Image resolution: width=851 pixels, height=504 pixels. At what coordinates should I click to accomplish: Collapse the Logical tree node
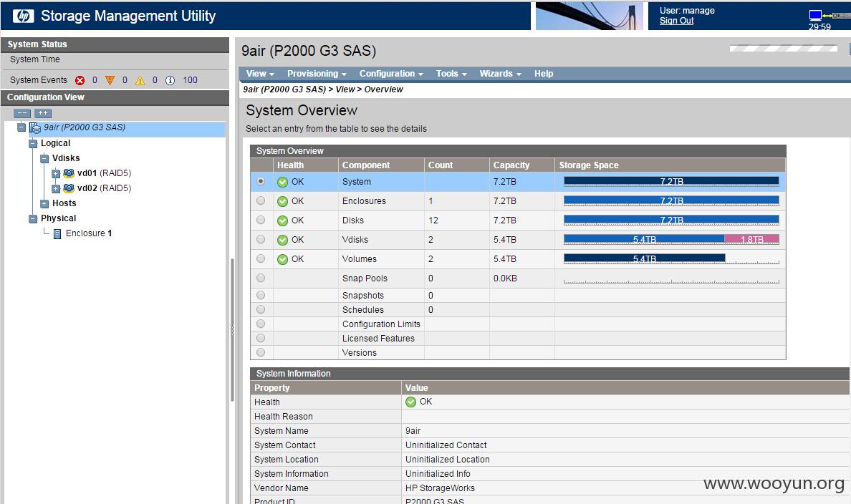[x=32, y=143]
